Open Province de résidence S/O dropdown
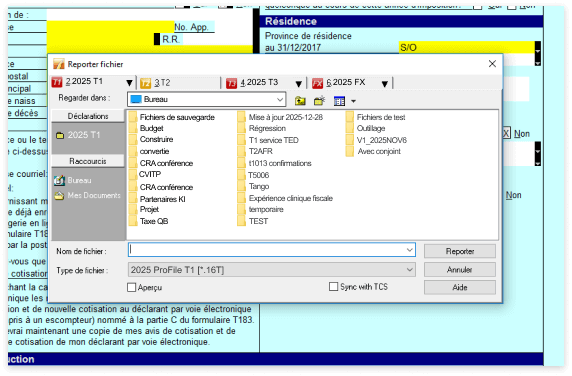The image size is (572, 376). [x=538, y=47]
